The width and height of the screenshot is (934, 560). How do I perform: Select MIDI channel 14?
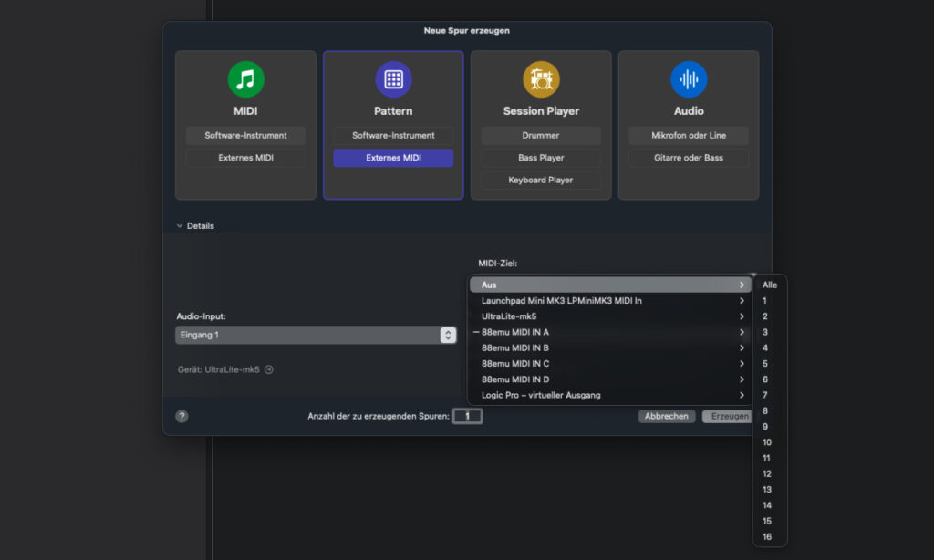coord(770,505)
